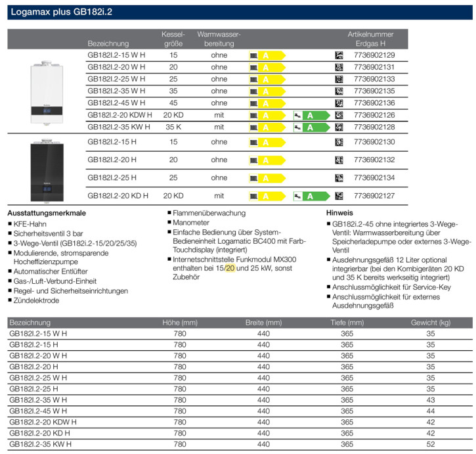476x454 pixels.
Task: Click the Manometer bullet item
Action: click(x=188, y=223)
